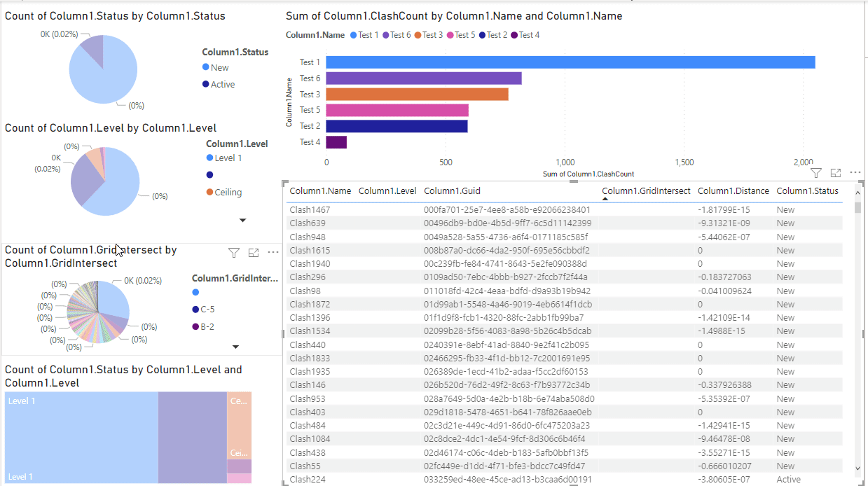Image resolution: width=868 pixels, height=486 pixels.
Task: Click scroll-down arrow on table scrollbar
Action: pos(858,468)
